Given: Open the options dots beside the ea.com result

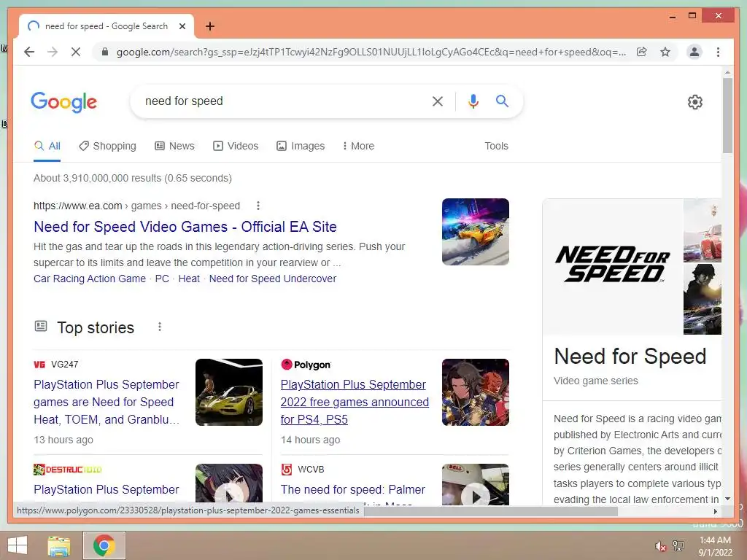Looking at the screenshot, I should point(258,206).
